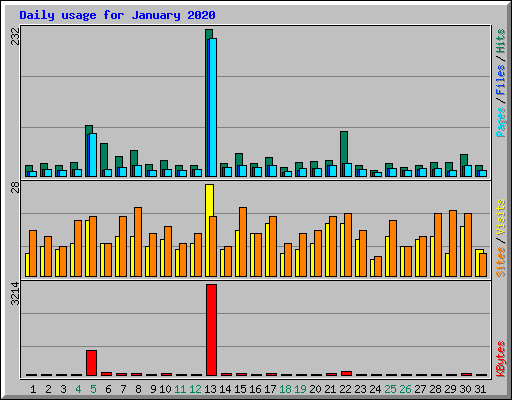Click the 'Daily usage for January 2020' title
Image resolution: width=512 pixels, height=400 pixels.
[117, 15]
